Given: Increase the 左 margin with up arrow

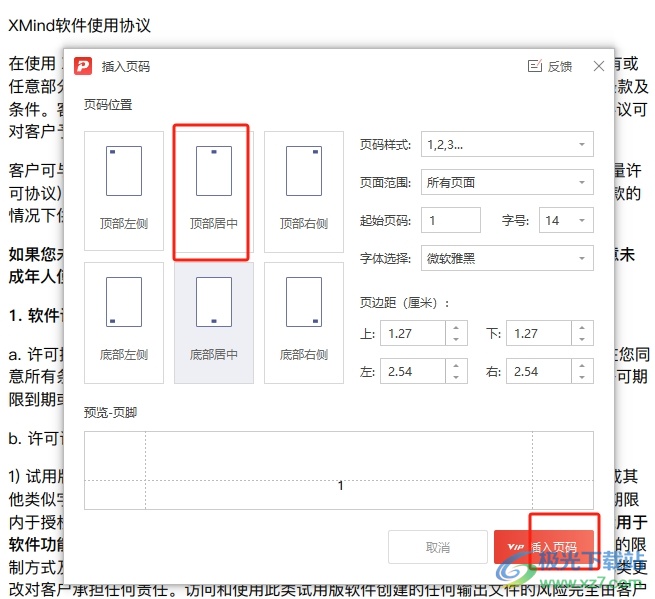Looking at the screenshot, I should (456, 365).
